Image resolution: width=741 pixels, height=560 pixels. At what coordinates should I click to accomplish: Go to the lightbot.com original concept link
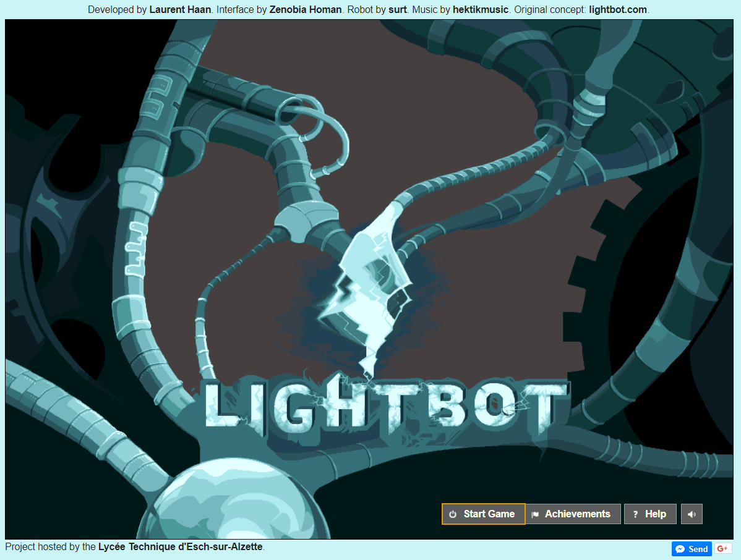click(618, 10)
